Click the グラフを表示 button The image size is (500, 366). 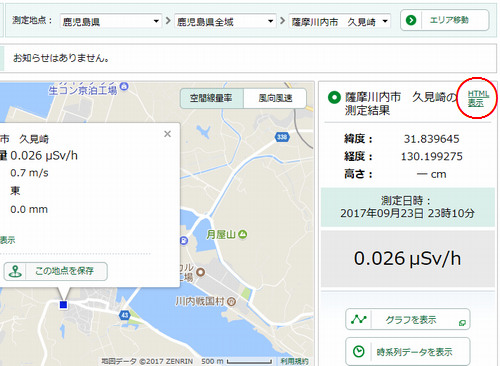coord(408,319)
